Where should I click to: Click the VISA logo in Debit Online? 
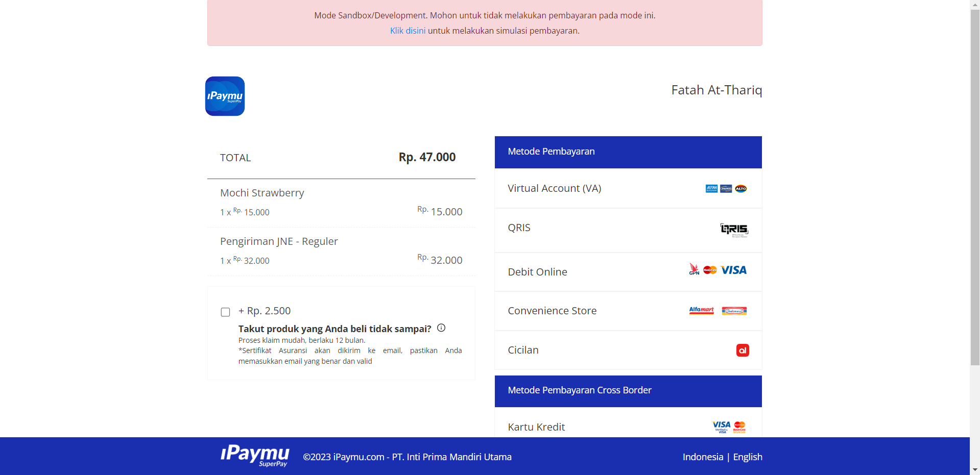pyautogui.click(x=734, y=270)
